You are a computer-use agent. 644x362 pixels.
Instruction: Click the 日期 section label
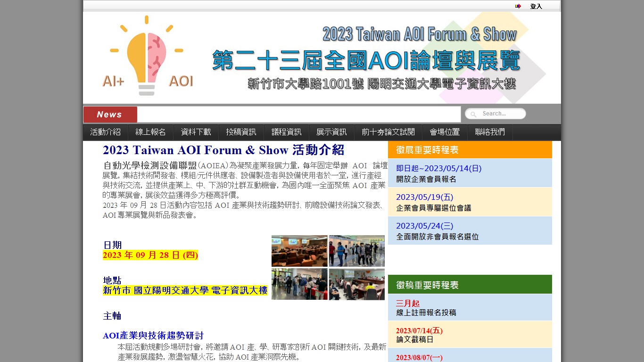point(113,245)
